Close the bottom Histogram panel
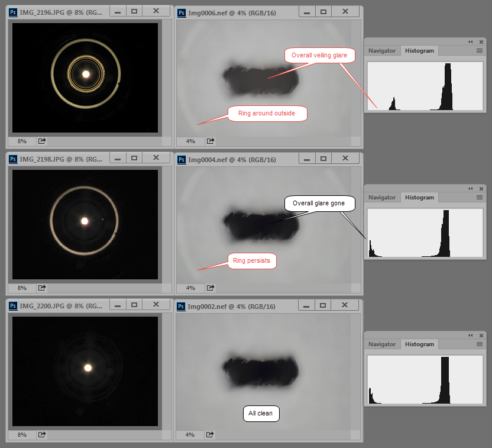Viewport: 492px width, 448px height. [481, 336]
